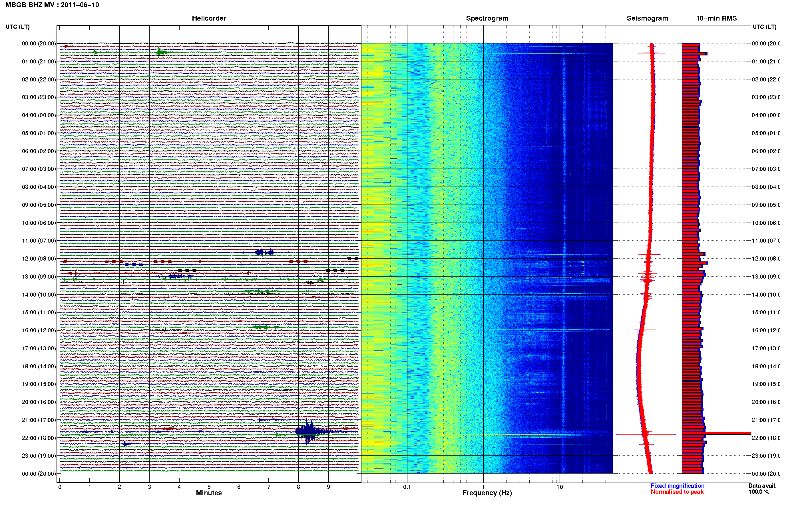The height and width of the screenshot is (508, 812).
Task: Click tick label '0.1' on Frequency axis
Action: [x=407, y=487]
